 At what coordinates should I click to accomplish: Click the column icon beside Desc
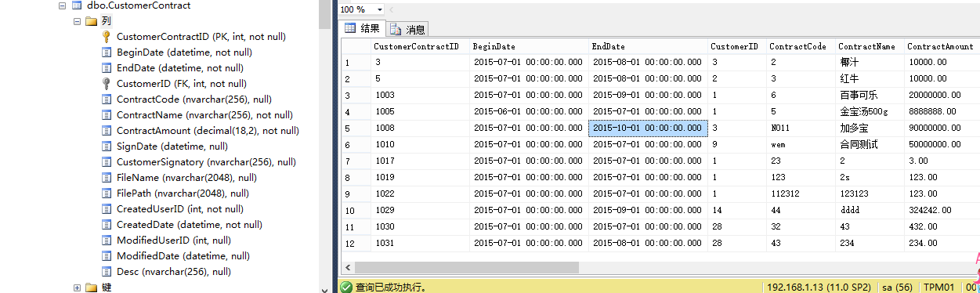pos(107,272)
